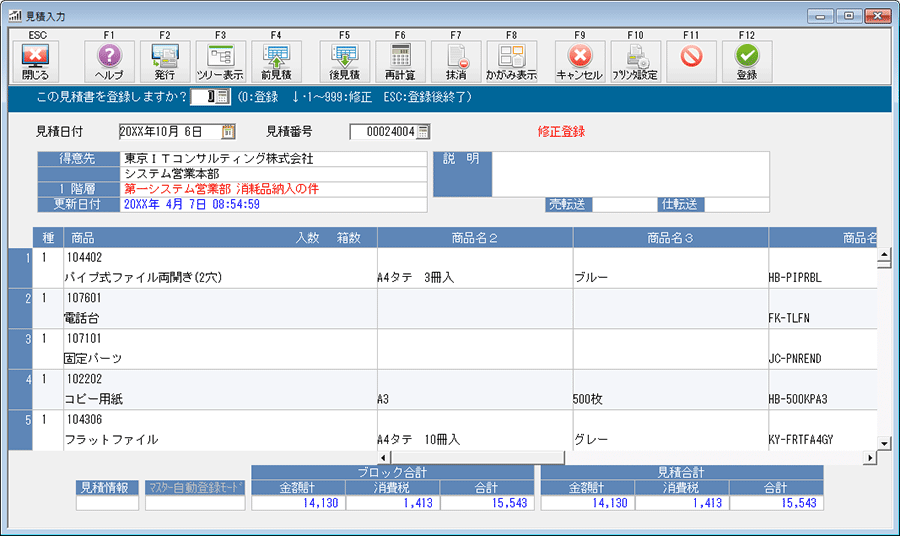Run 再計算 recalculation

[x=400, y=61]
